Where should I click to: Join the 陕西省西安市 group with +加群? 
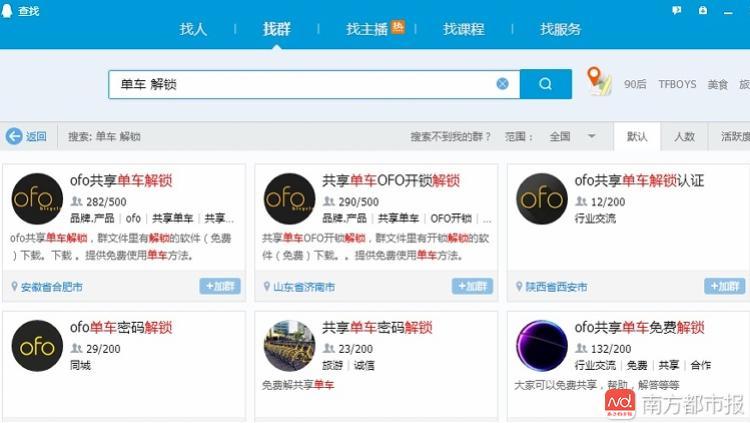[725, 286]
